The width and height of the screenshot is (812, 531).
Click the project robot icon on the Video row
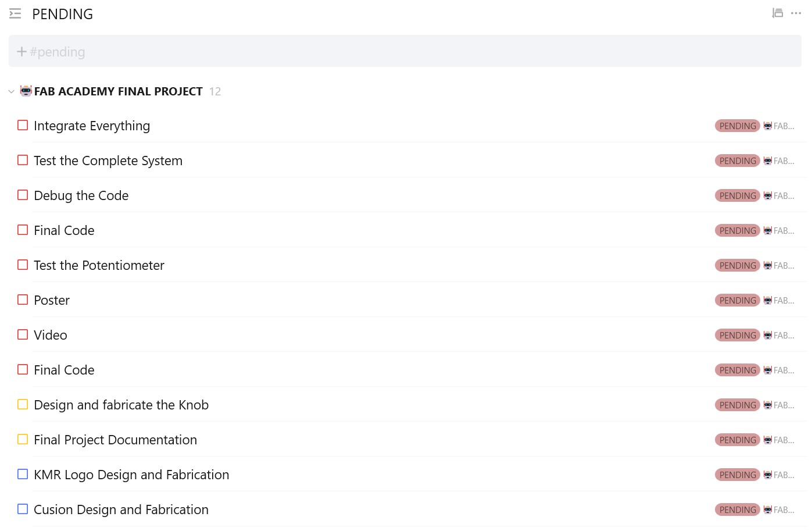coord(767,335)
